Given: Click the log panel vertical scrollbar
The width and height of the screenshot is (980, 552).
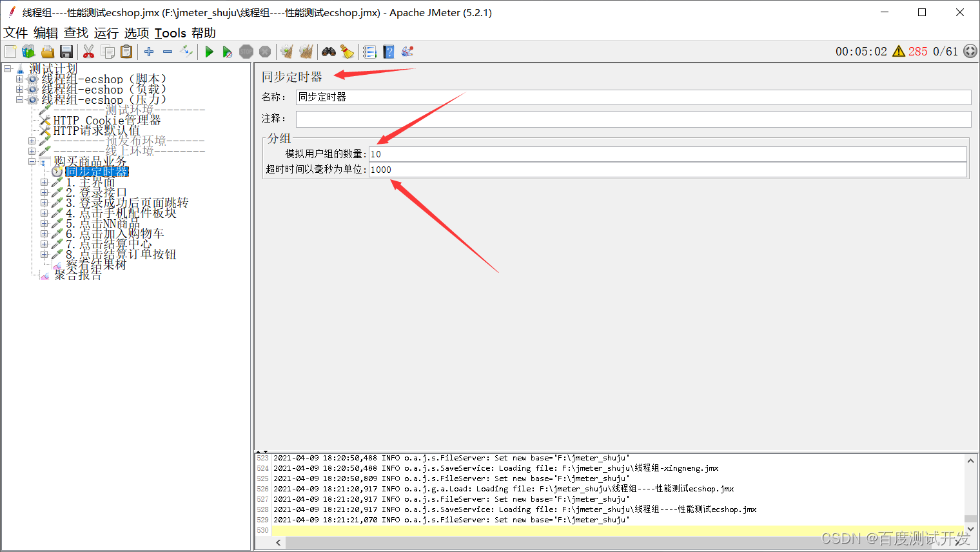Looking at the screenshot, I should [x=970, y=494].
